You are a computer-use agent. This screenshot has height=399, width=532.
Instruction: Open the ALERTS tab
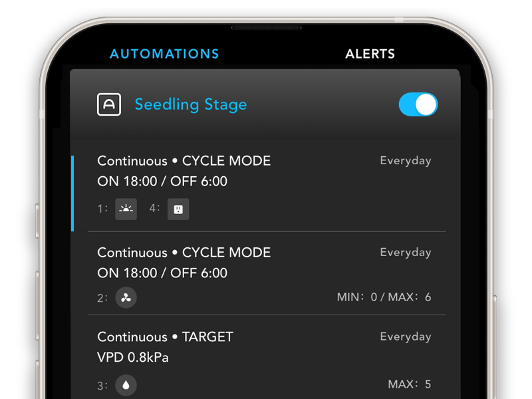[x=370, y=54]
